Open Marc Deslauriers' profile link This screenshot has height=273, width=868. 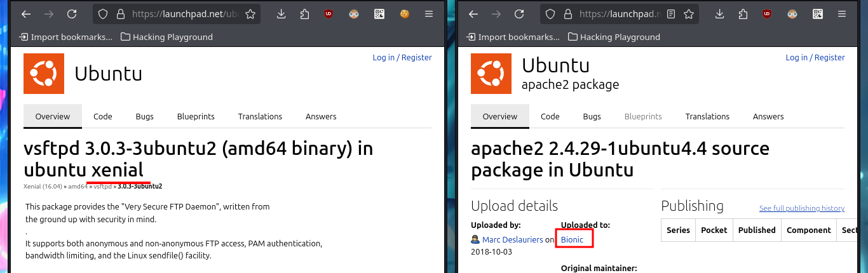click(x=512, y=239)
